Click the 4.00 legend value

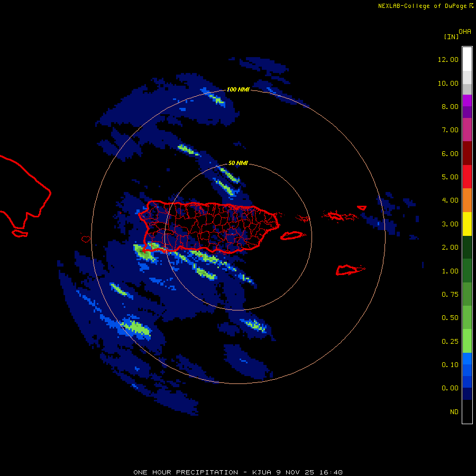tap(450, 200)
